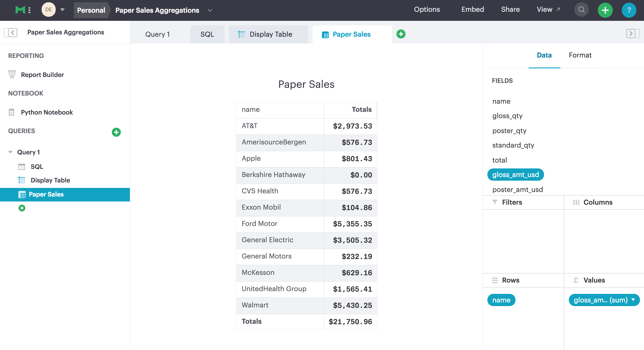Screen dimensions: 644x350
Task: Click the Display Table tab icon
Action: (241, 34)
